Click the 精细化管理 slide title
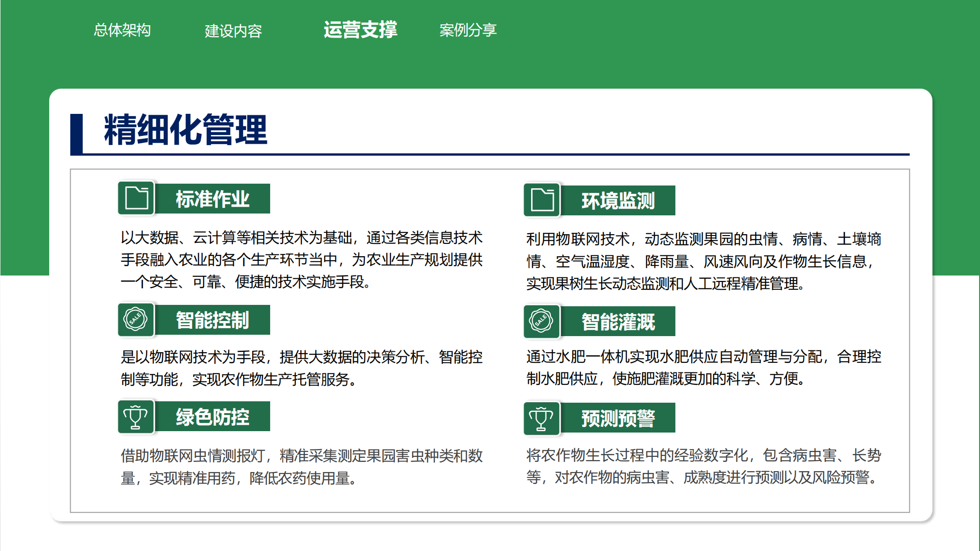Viewport: 980px width, 551px height. click(185, 130)
